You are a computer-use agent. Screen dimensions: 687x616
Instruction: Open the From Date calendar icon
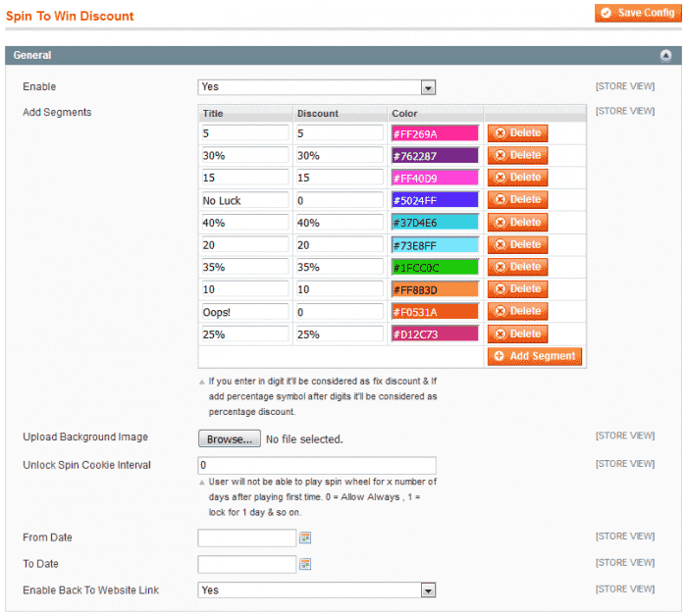click(305, 538)
